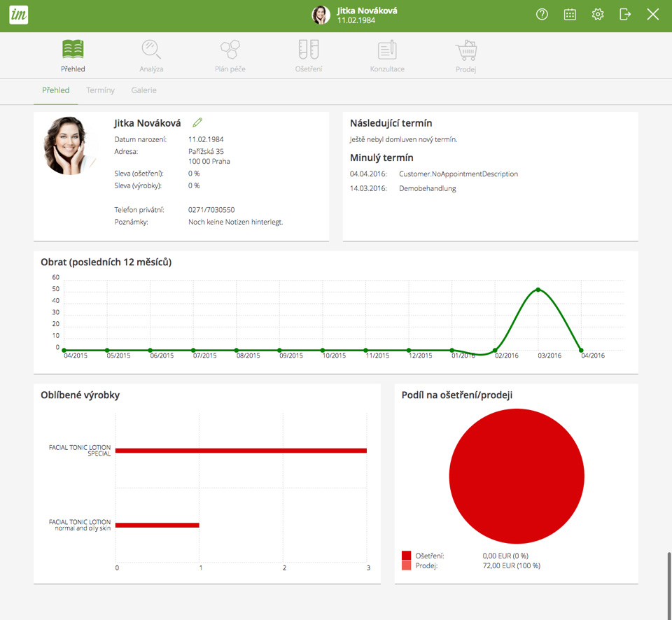Click the 14.03.2016 appointment date
This screenshot has height=620, width=672.
[x=368, y=188]
